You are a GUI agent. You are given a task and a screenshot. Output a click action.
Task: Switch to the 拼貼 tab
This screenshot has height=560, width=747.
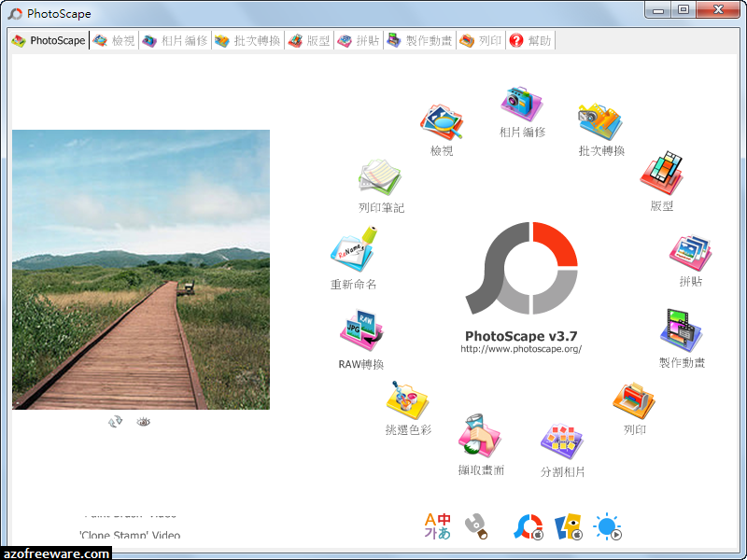point(359,40)
